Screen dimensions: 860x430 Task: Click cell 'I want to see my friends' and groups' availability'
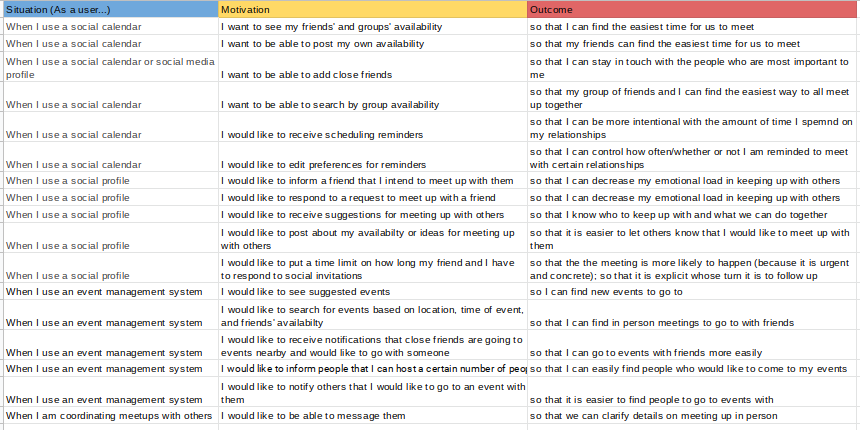pos(373,26)
